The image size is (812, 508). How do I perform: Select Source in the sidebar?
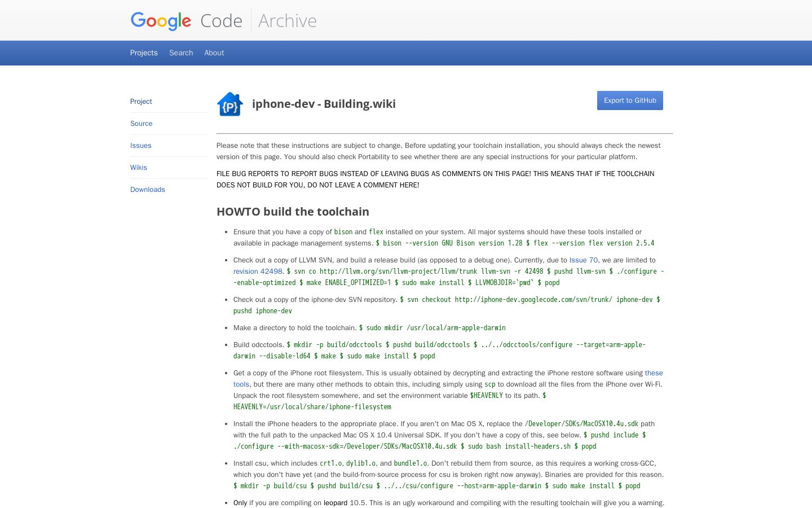pos(142,124)
